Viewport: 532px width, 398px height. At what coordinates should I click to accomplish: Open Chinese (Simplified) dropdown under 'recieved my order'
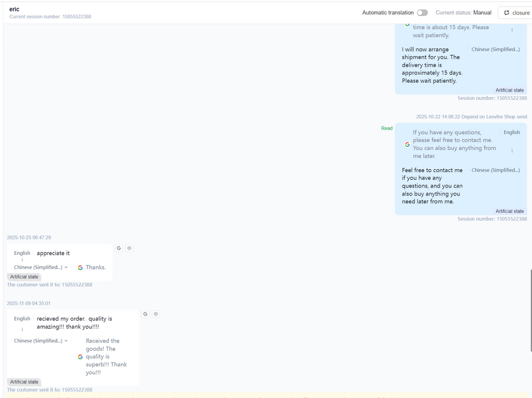coord(41,341)
